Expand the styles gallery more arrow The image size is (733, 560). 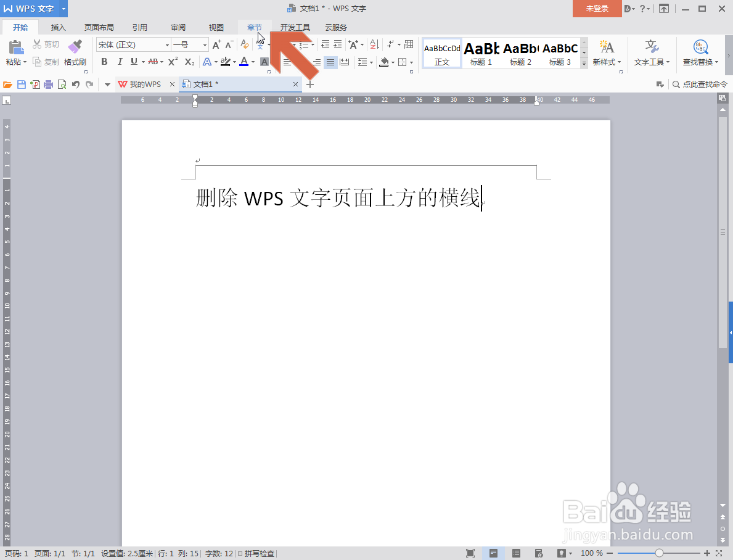(x=584, y=64)
